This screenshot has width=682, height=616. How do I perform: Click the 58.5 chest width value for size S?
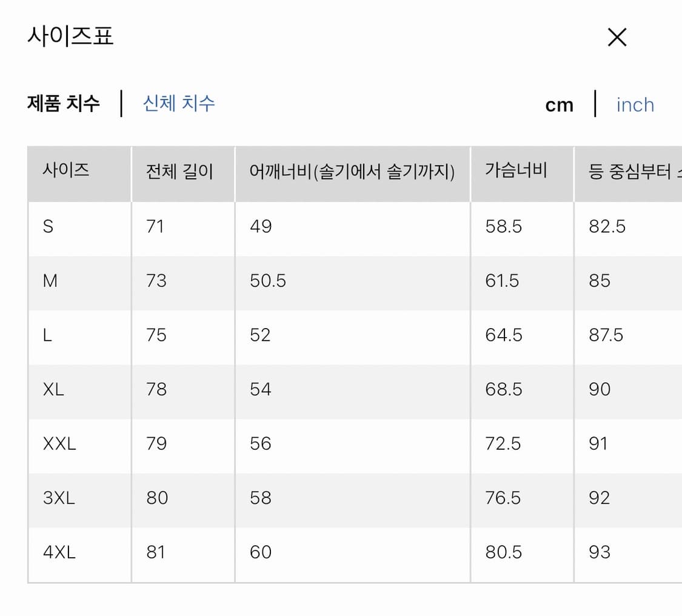tap(503, 226)
